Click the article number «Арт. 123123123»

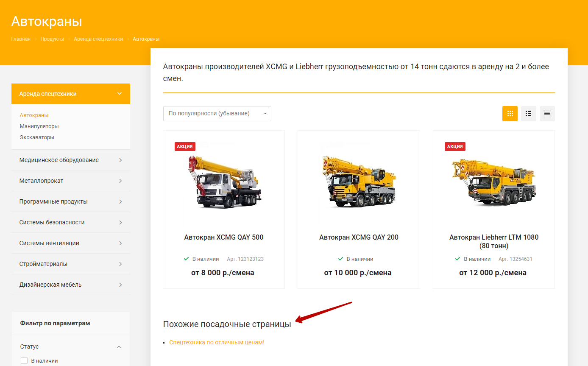click(245, 259)
